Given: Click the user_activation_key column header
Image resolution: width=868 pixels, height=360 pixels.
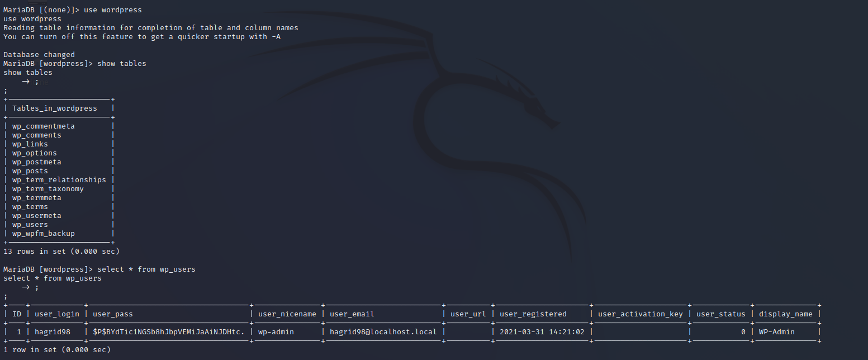Looking at the screenshot, I should (x=641, y=314).
